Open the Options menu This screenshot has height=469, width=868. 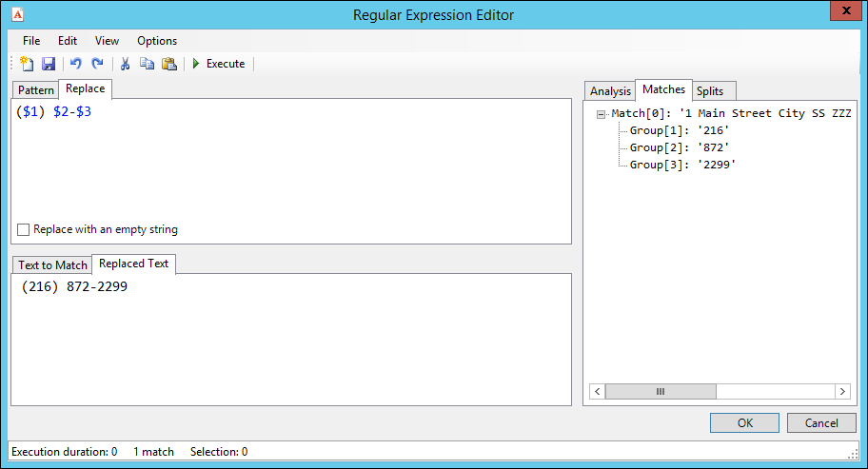(x=157, y=41)
